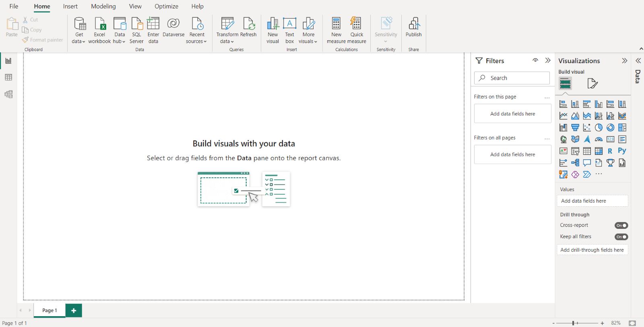This screenshot has width=644, height=327.
Task: Switch to the Modeling ribbon tab
Action: click(103, 6)
